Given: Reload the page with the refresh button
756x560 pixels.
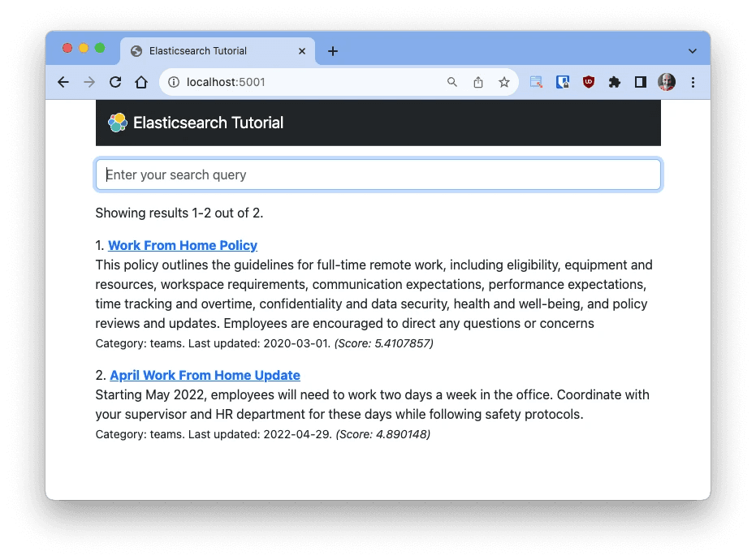Looking at the screenshot, I should pos(115,82).
